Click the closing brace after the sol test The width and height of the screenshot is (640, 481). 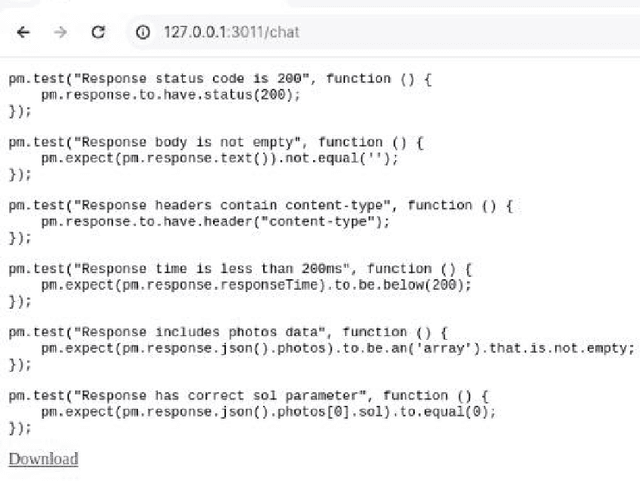(20, 427)
